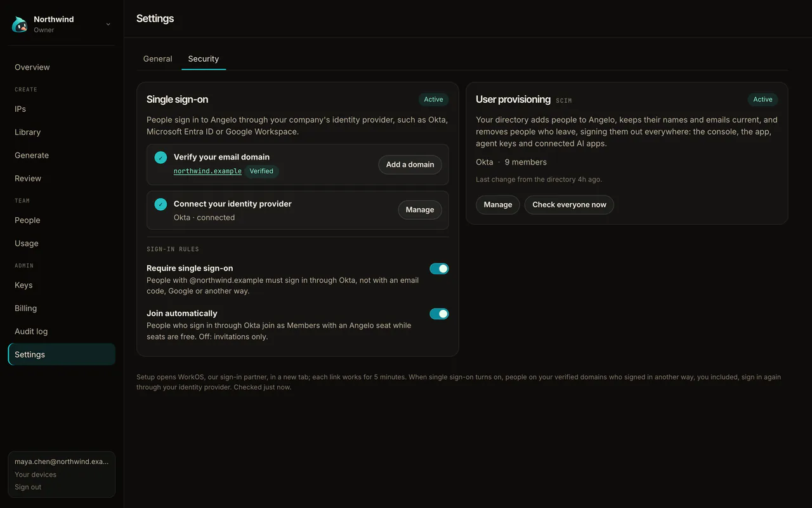Image resolution: width=812 pixels, height=508 pixels.
Task: Click the maya.chen account email
Action: pyautogui.click(x=62, y=462)
